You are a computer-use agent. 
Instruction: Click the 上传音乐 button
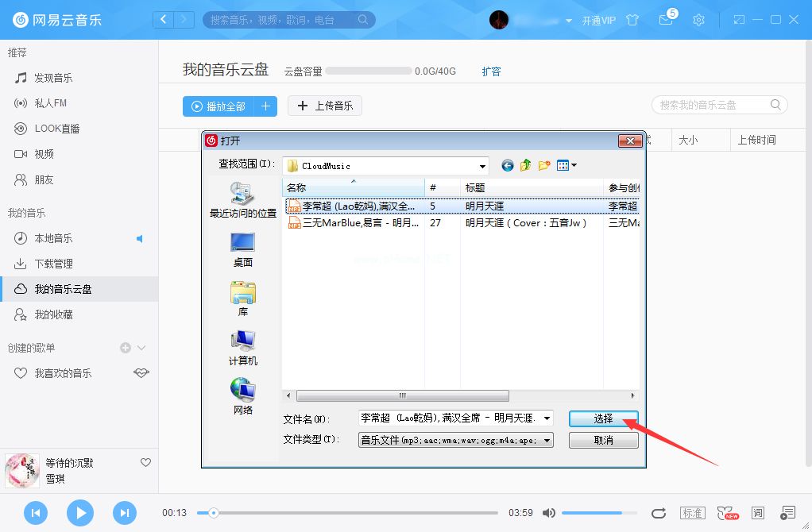(324, 106)
